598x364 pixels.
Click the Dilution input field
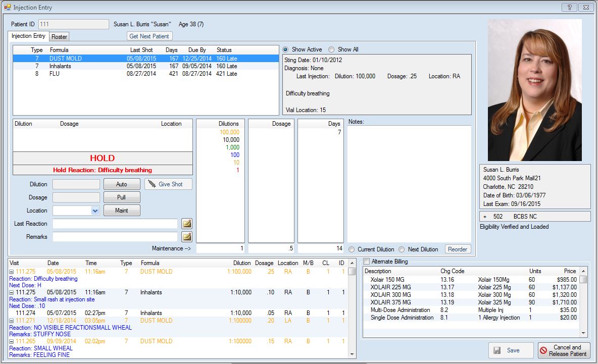76,184
